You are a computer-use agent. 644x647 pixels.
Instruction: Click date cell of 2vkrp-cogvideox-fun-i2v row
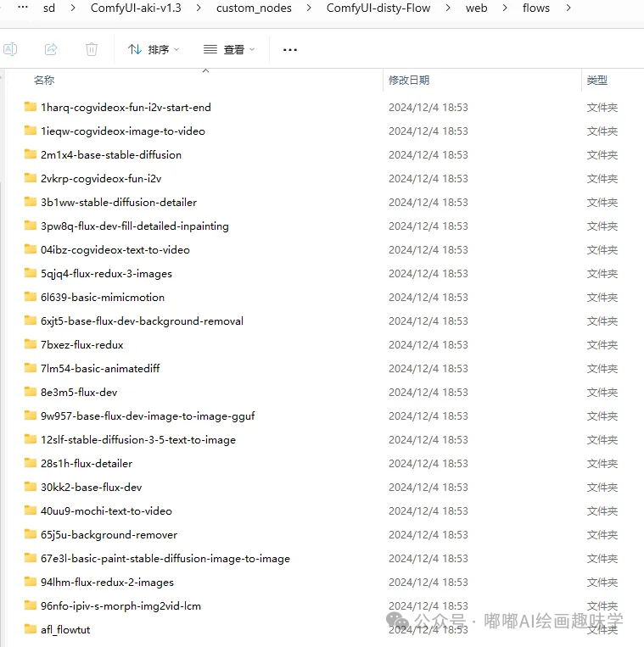428,179
